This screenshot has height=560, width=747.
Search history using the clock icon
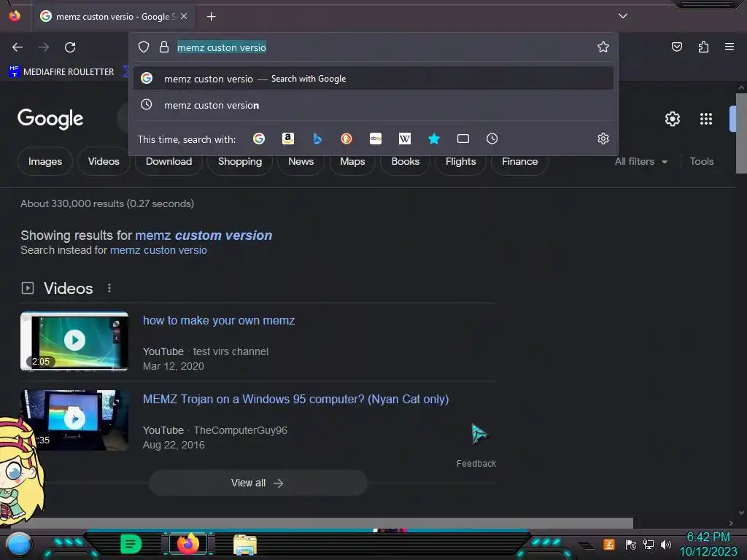pyautogui.click(x=492, y=139)
